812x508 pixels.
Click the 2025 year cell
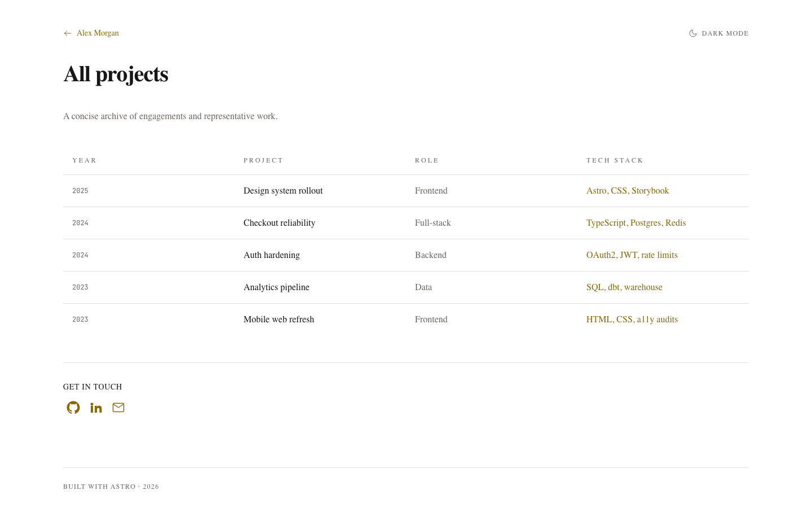coord(80,191)
